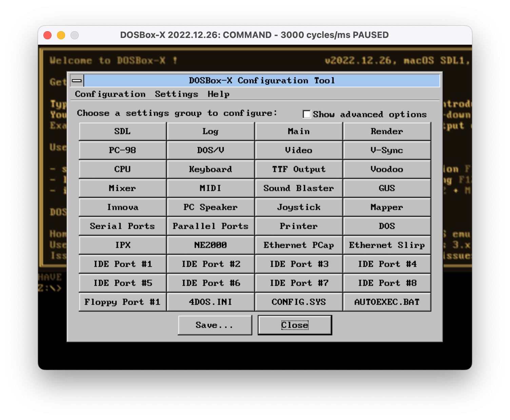
Task: Click the DOSBox-X Configuration Tool title bar
Action: coord(262,81)
